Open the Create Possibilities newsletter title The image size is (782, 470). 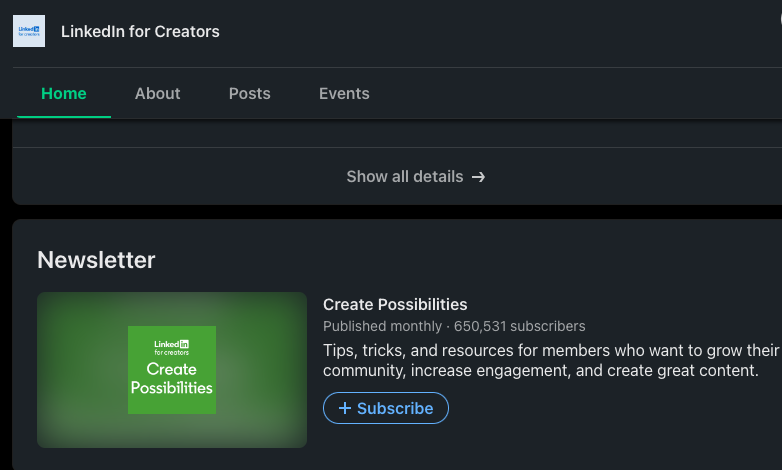pos(395,304)
